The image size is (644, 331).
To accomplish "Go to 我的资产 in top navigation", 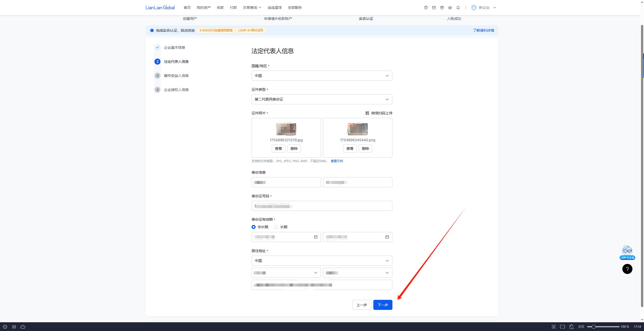I will click(204, 8).
